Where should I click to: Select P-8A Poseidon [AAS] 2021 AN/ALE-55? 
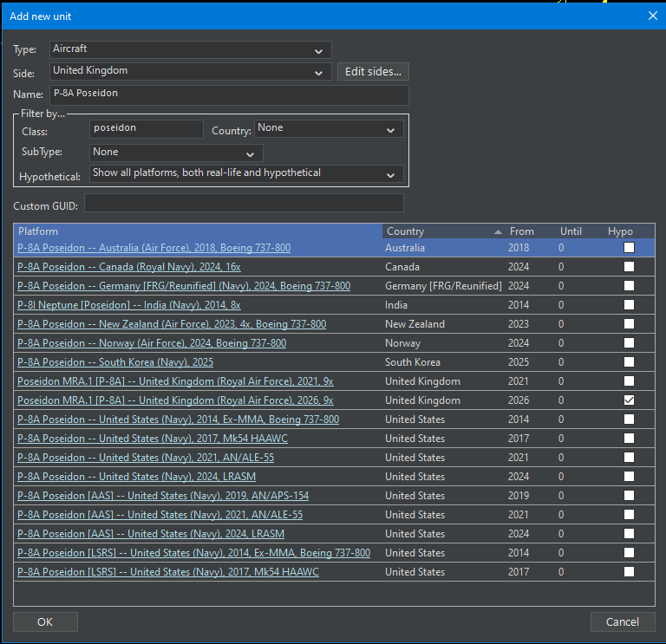pos(160,515)
